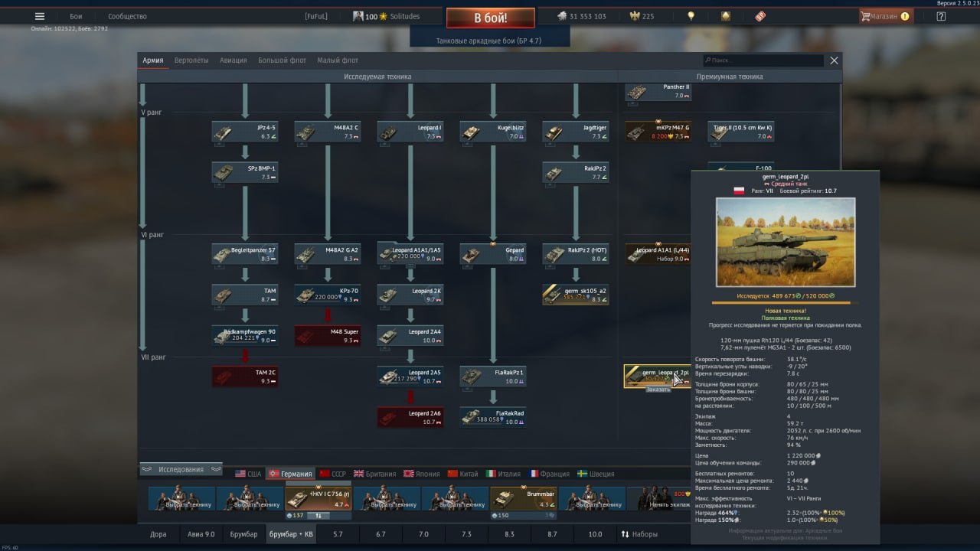Viewport: 980px width, 551px height.
Task: Select the Brummbär crew slot
Action: click(x=523, y=498)
